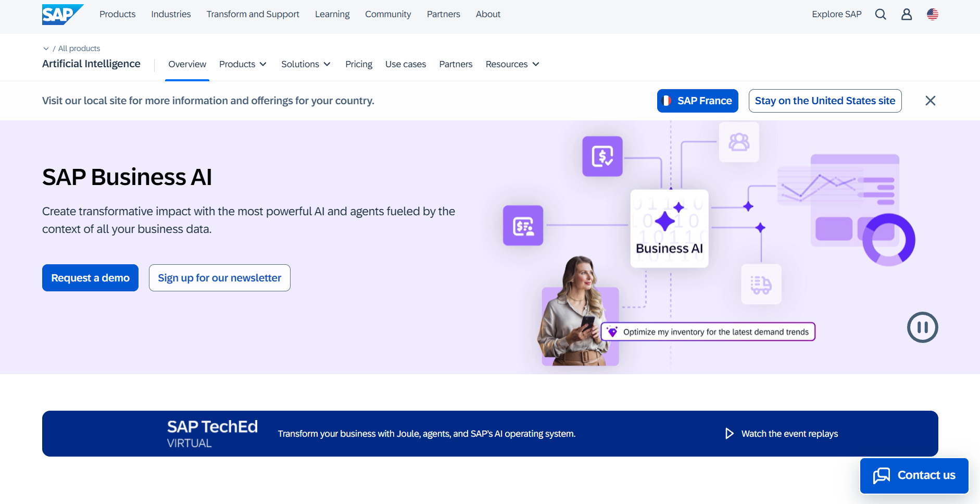Click the French flag SAP France button
This screenshot has height=504, width=980.
697,101
